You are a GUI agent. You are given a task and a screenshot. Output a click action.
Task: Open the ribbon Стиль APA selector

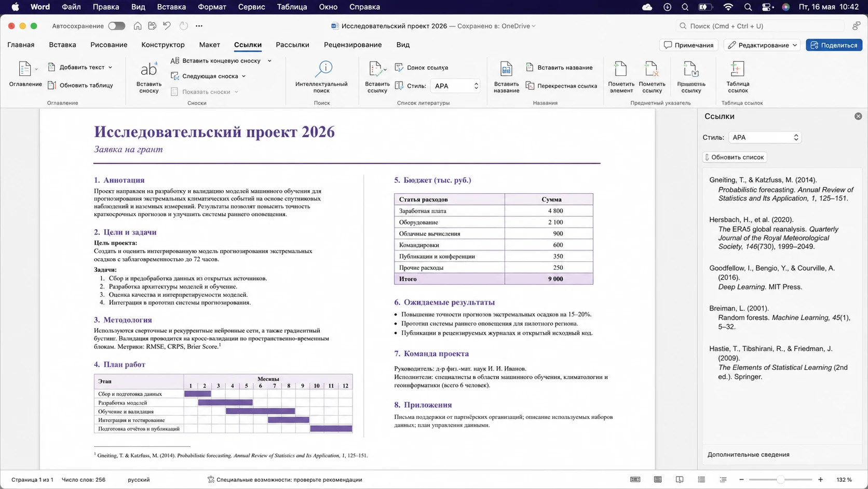click(x=455, y=86)
